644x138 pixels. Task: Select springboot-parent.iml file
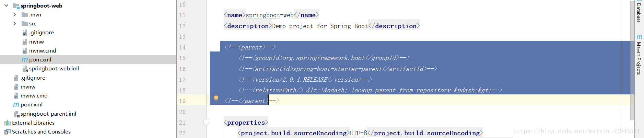pyautogui.click(x=48, y=114)
